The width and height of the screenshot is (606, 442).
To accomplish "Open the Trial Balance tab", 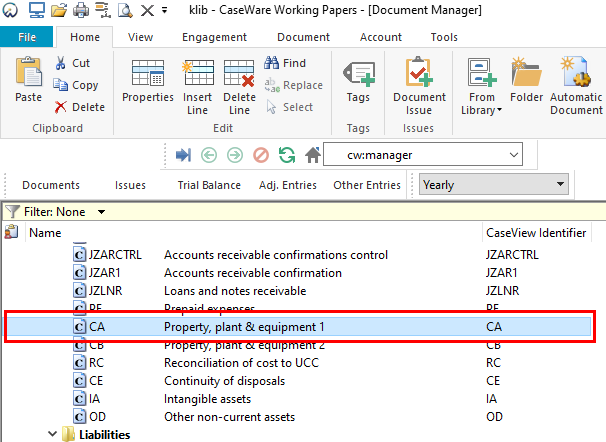I will click(x=208, y=185).
